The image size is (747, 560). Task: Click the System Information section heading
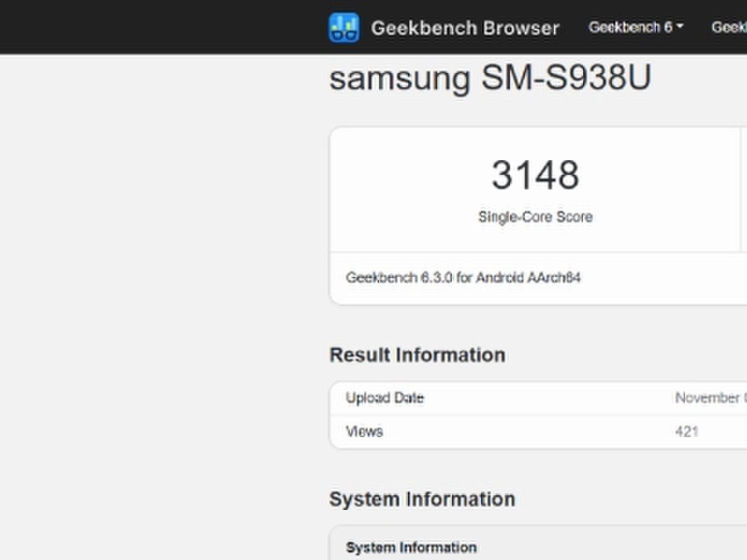click(422, 499)
